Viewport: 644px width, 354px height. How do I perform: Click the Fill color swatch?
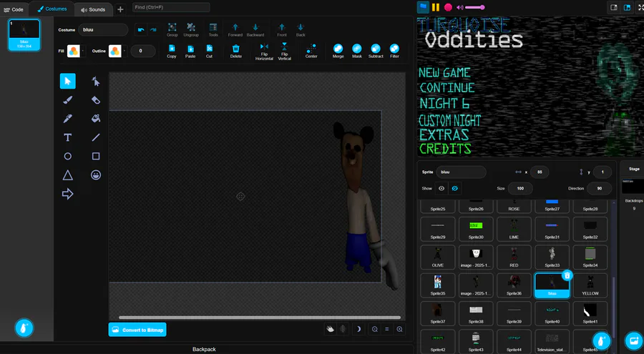tap(74, 51)
